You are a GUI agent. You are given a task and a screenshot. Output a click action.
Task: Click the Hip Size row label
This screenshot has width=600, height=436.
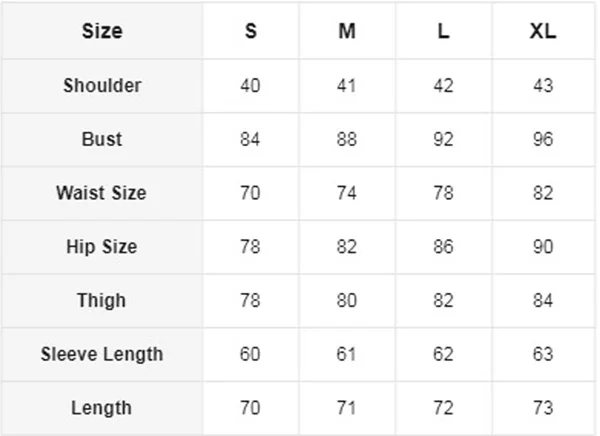tap(101, 247)
